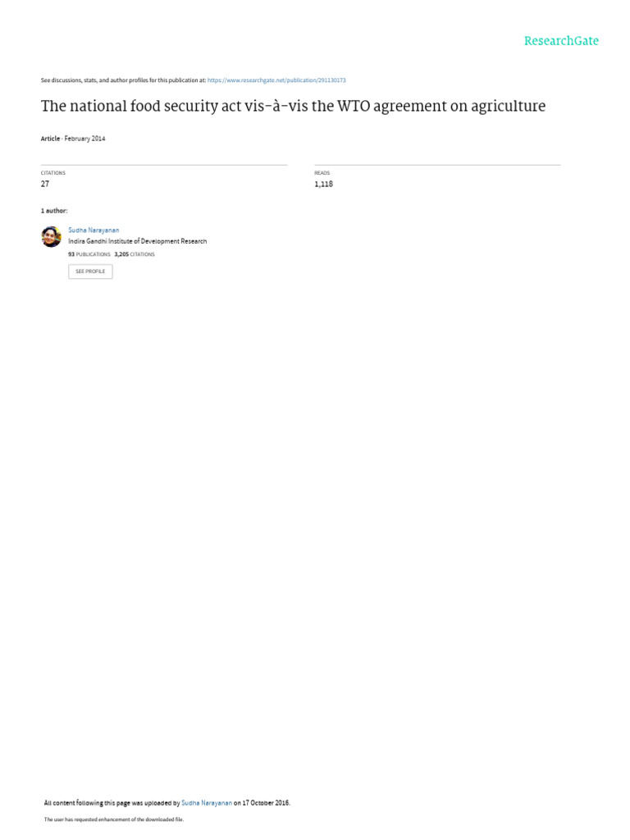
Task: Click the SEE PROFILE button
Action: [90, 272]
